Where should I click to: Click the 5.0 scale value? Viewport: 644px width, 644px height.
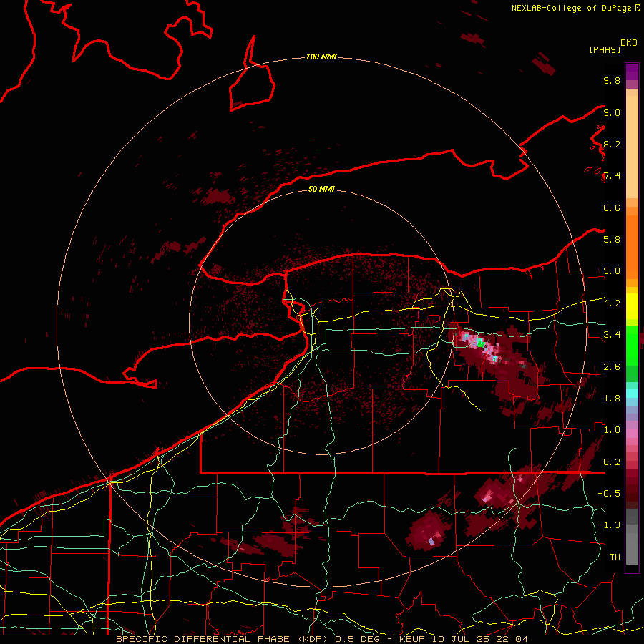click(612, 271)
